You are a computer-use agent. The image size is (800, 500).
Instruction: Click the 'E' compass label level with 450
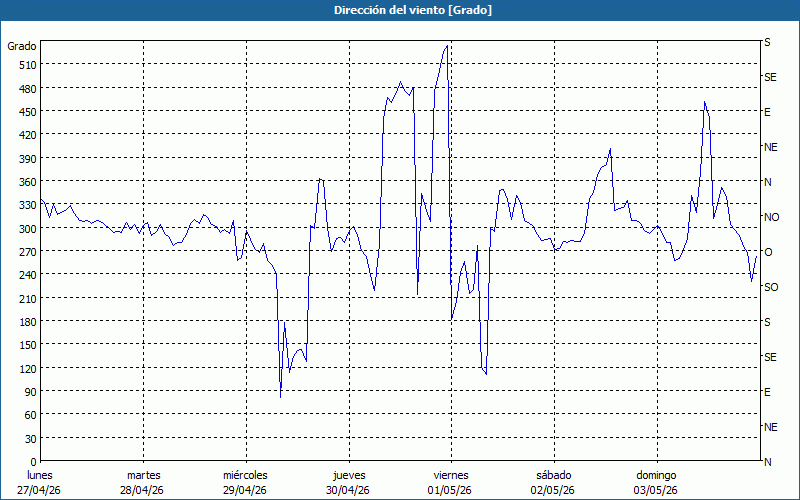pos(767,112)
